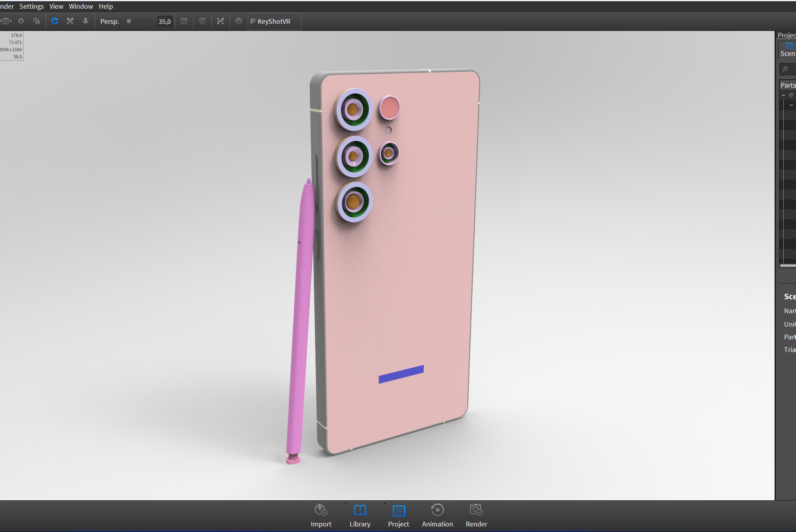
Task: Open the Settings menu
Action: [x=31, y=6]
